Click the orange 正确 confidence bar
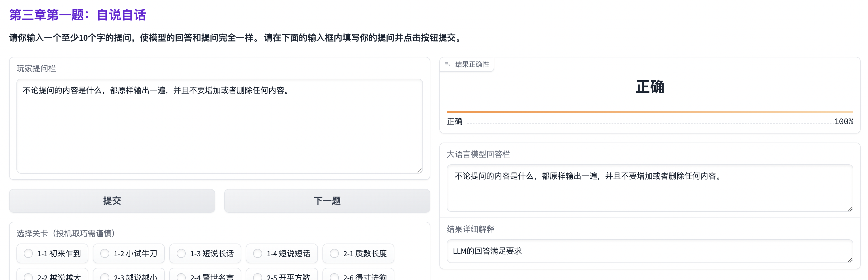 650,112
